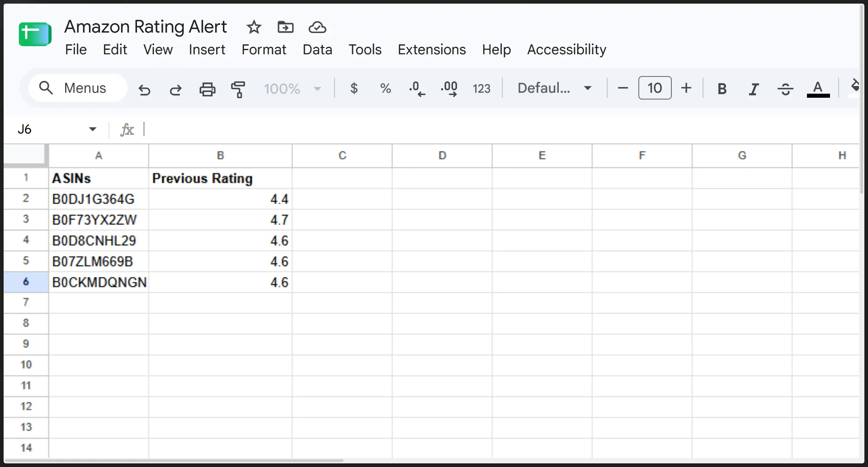Select row 6 header
Image resolution: width=868 pixels, height=467 pixels.
(x=26, y=282)
